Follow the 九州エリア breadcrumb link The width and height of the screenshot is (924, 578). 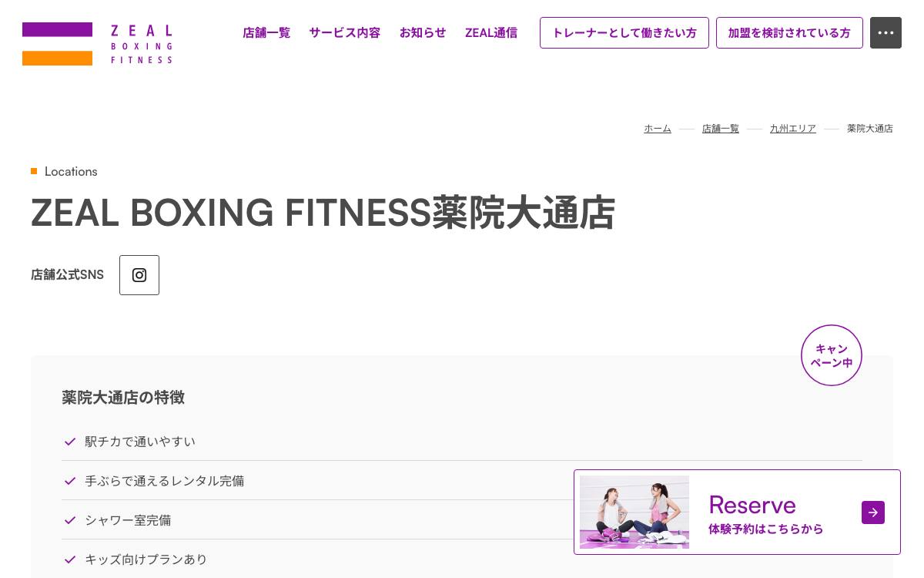793,129
